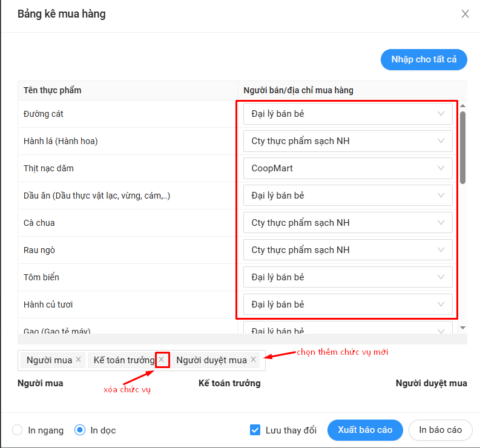Open seller dropdown for Tôm biển
Image resolution: width=480 pixels, height=448 pixels.
pyautogui.click(x=347, y=277)
